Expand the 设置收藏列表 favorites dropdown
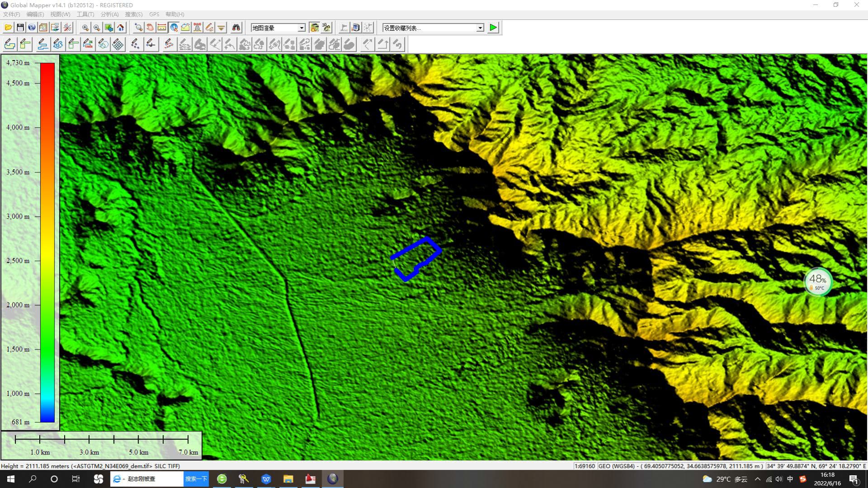 480,28
